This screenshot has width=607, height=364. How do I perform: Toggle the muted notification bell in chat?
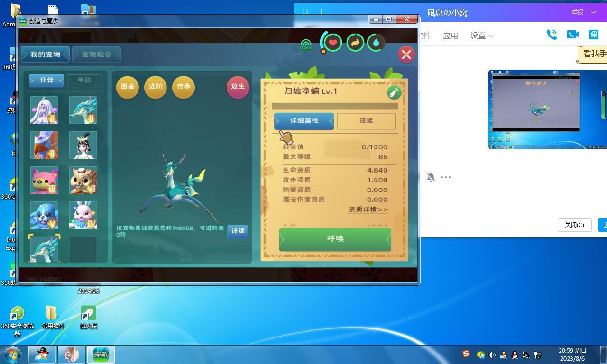pos(431,177)
